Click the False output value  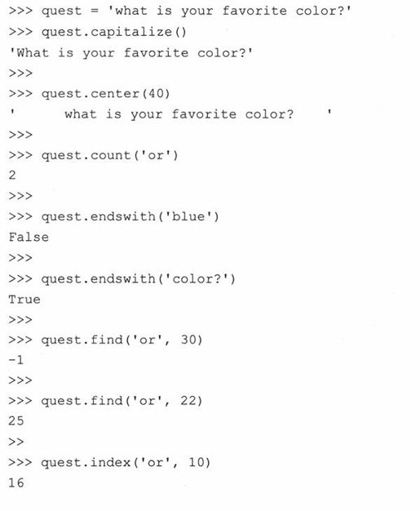29,238
